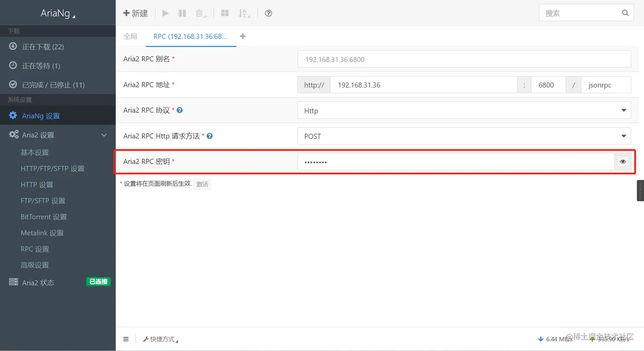Open BitTorrent 设置 page
Screen dimensions: 644x351
click(43, 217)
